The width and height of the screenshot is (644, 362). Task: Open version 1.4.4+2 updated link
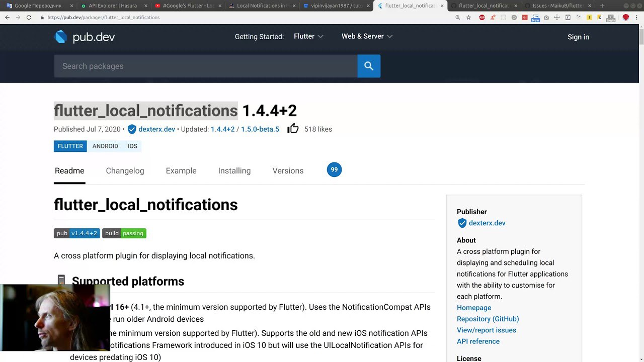pos(223,129)
